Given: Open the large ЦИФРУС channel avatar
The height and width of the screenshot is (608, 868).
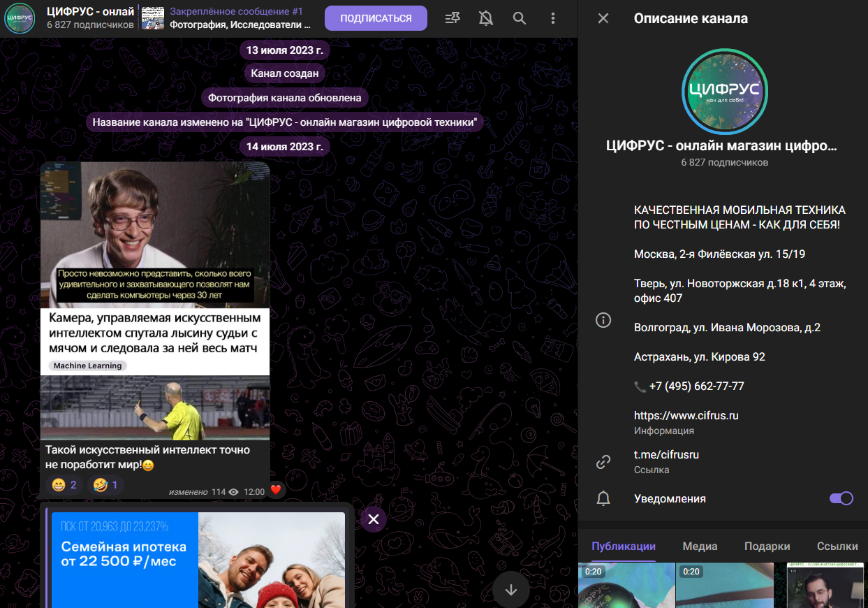Looking at the screenshot, I should 724,91.
